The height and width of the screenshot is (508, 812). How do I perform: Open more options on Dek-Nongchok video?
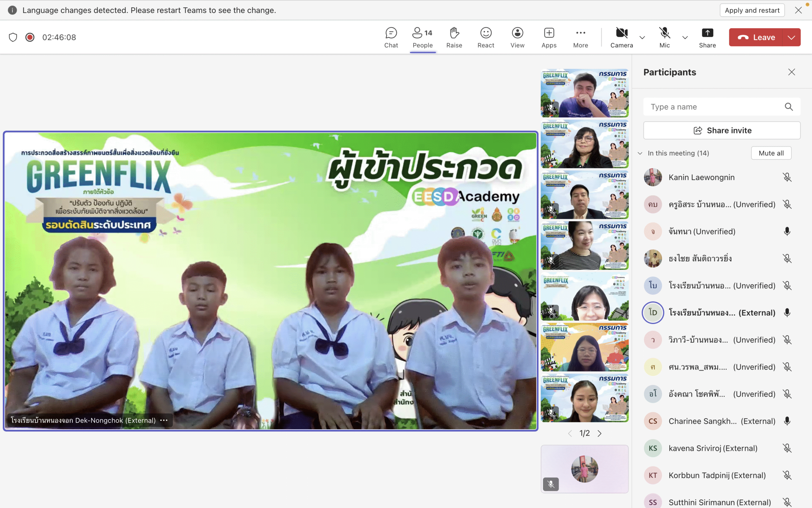coord(164,420)
